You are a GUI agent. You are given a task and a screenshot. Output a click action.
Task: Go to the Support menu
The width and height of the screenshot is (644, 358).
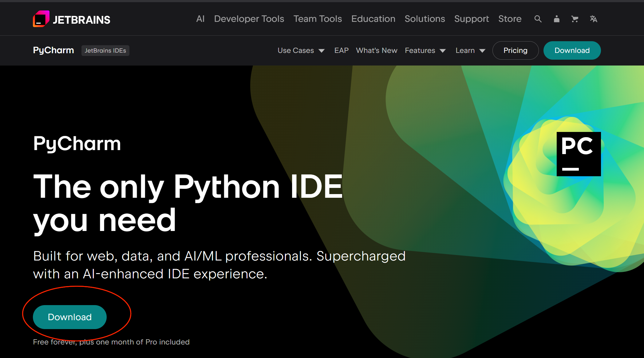tap(472, 19)
